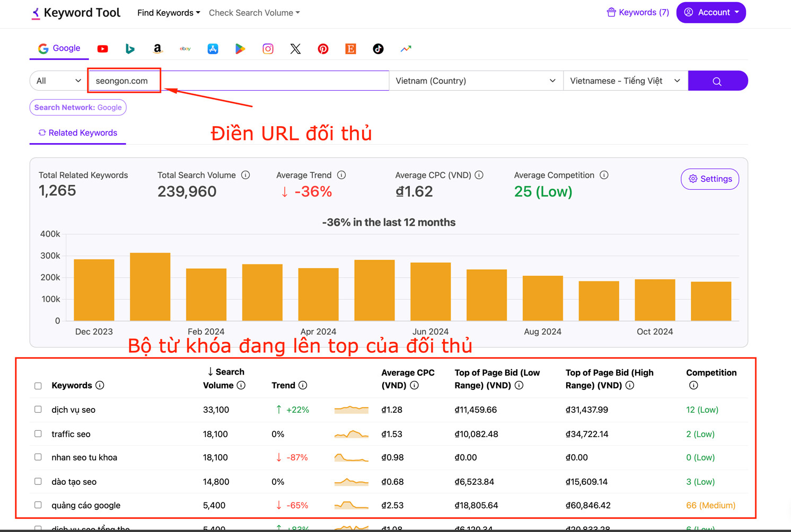
Task: Open the Account dropdown
Action: tap(711, 12)
